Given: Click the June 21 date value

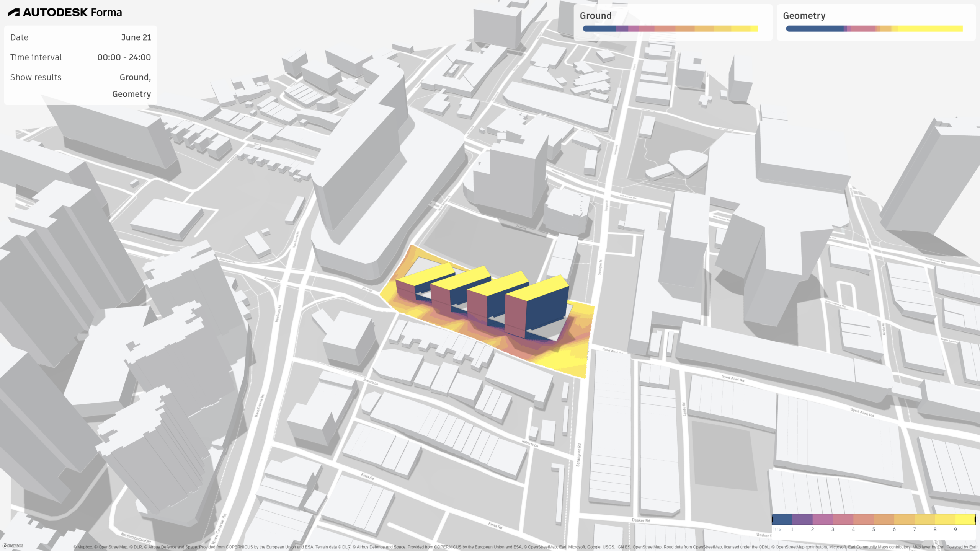Looking at the screenshot, I should pos(136,37).
